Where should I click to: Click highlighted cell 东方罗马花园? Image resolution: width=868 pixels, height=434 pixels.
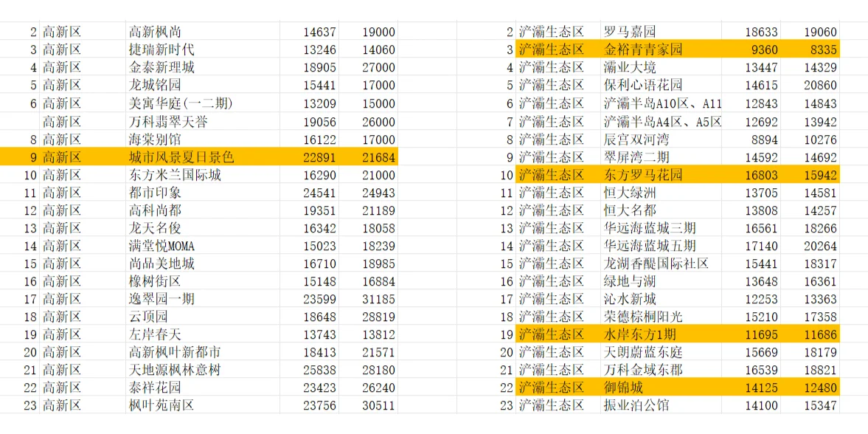point(661,175)
